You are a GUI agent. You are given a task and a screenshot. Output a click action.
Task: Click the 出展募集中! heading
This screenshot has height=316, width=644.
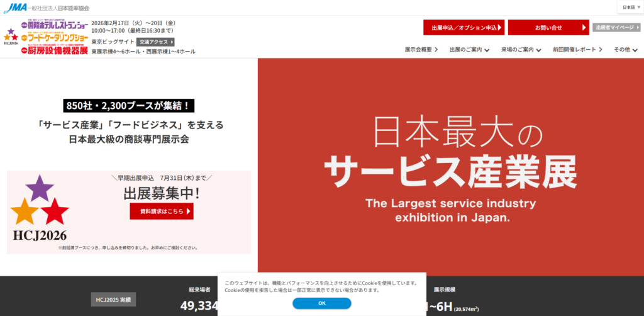(x=162, y=193)
